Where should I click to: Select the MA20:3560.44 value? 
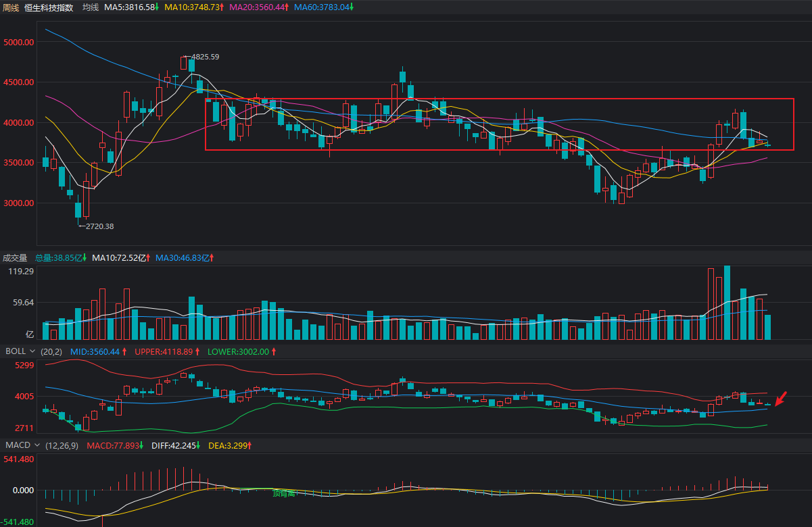[x=260, y=7]
